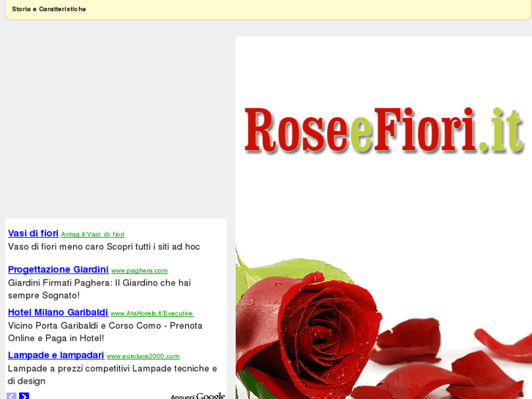This screenshot has width=532, height=399.
Task: Select text 'Vaso di fiori meno caro Scopri tutti i siti ad hoc'
Action: point(104,247)
